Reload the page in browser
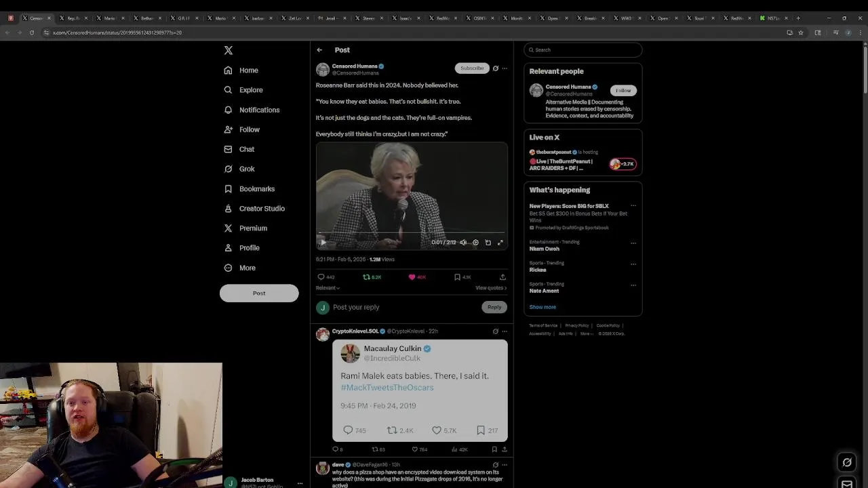The image size is (868, 488). pyautogui.click(x=31, y=33)
